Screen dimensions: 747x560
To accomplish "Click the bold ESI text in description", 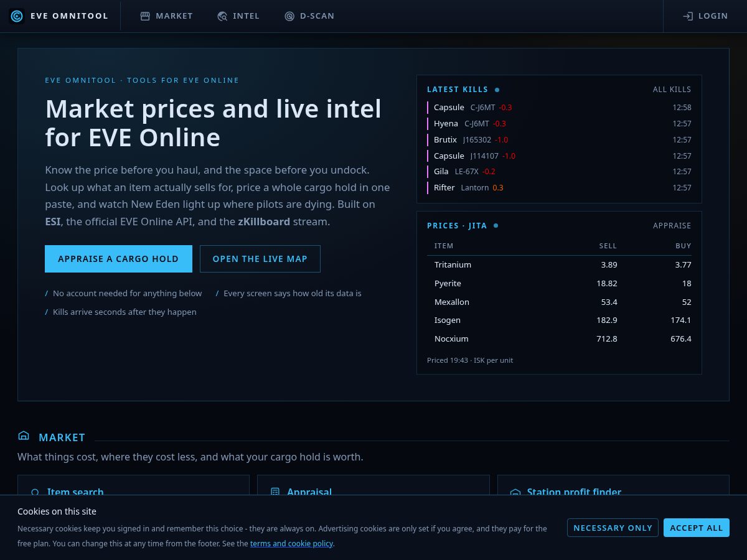I will (x=53, y=222).
